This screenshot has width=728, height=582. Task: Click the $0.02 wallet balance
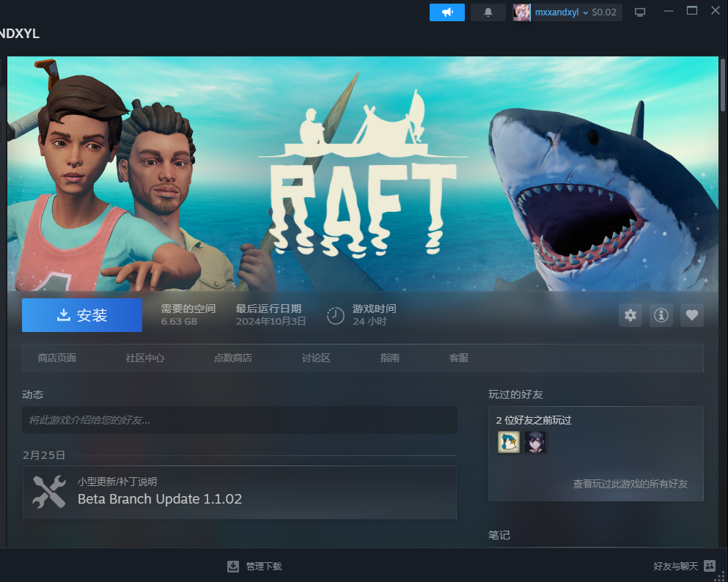pos(604,12)
